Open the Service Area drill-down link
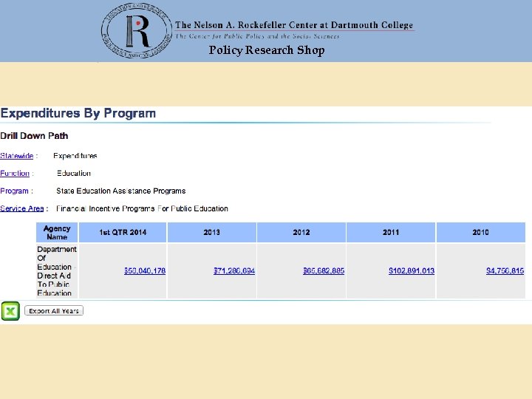This screenshot has width=532, height=399. click(x=22, y=208)
